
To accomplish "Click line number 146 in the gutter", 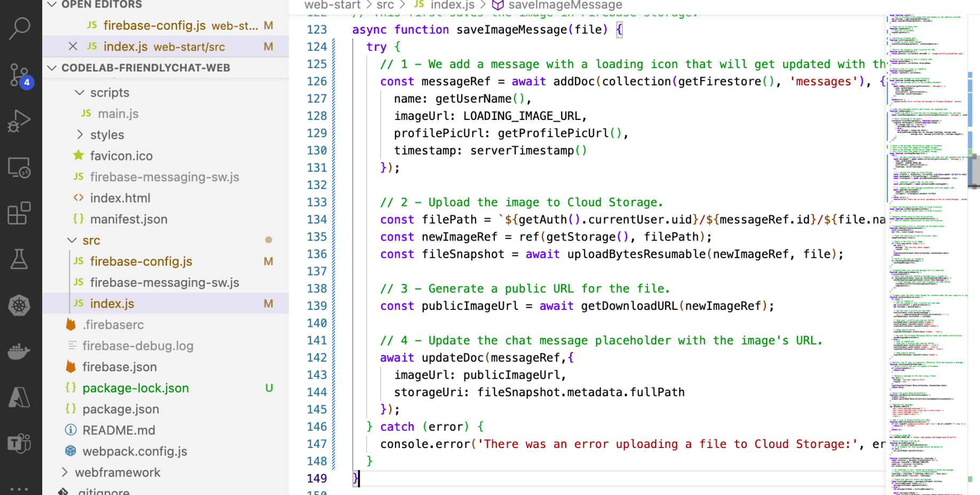I will [x=317, y=427].
